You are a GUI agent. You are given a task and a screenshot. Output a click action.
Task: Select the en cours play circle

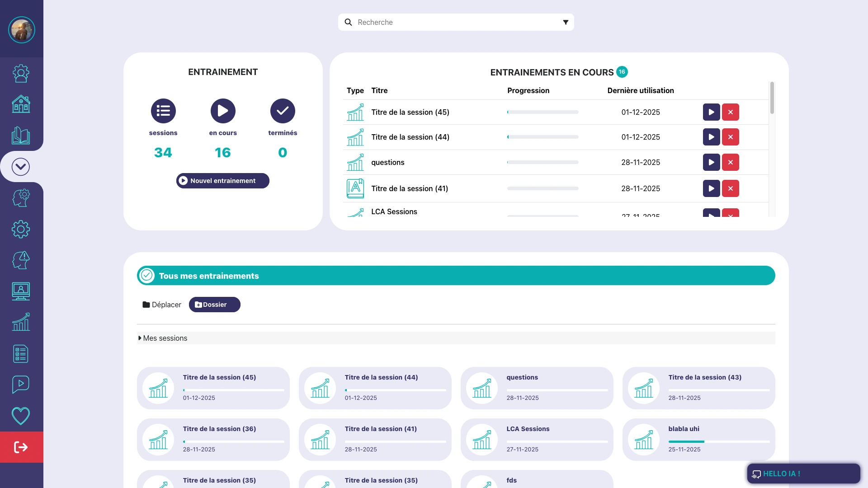pyautogui.click(x=223, y=111)
